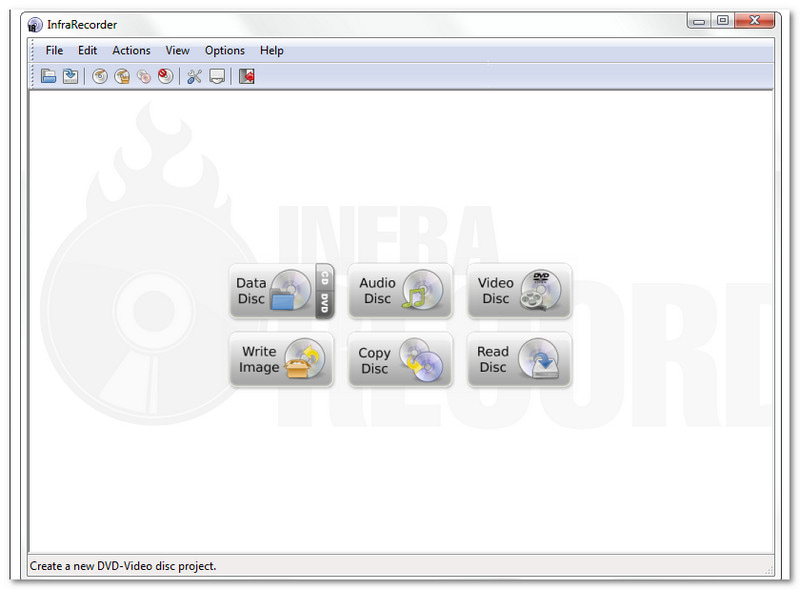The image size is (800, 590).
Task: Click the Copy disc toolbar icon
Action: tap(144, 77)
